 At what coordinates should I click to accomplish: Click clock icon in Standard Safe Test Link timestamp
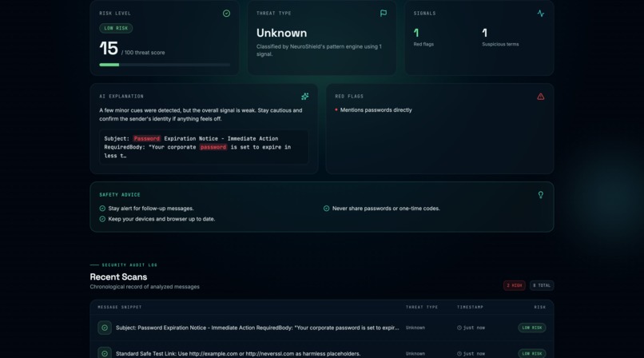pos(459,353)
